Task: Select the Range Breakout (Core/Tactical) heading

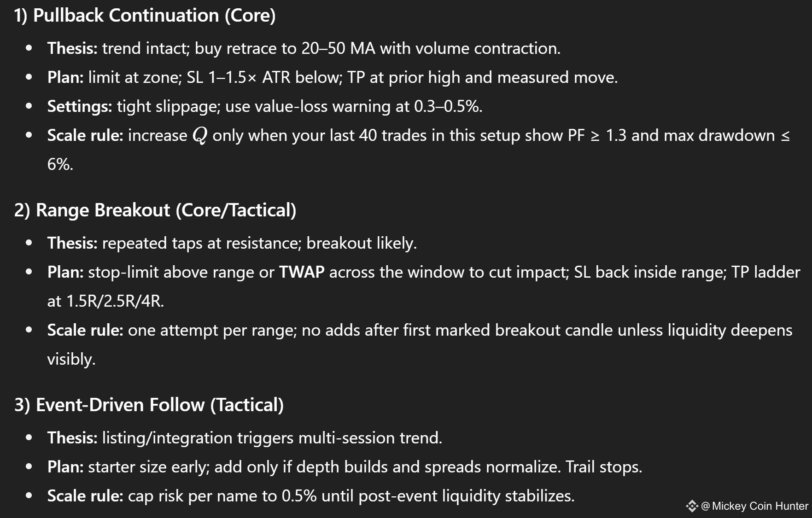Action: tap(155, 210)
